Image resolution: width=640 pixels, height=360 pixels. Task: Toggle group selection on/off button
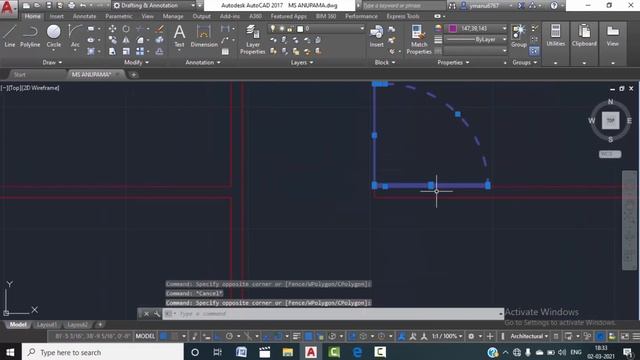534,51
